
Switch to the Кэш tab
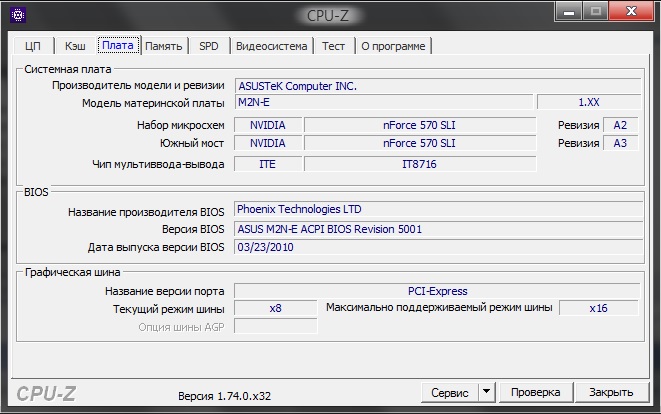(74, 46)
